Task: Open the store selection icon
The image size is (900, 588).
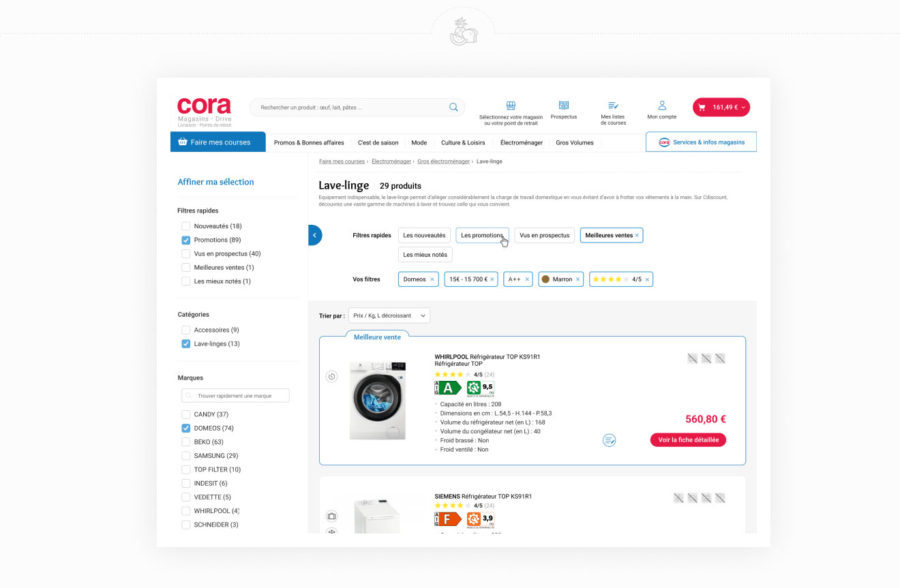Action: (x=511, y=106)
